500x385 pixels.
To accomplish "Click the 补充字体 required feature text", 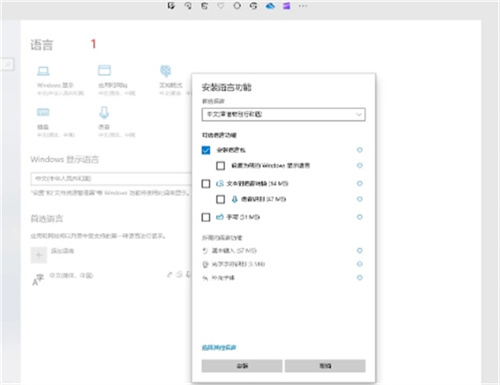I will pos(223,278).
